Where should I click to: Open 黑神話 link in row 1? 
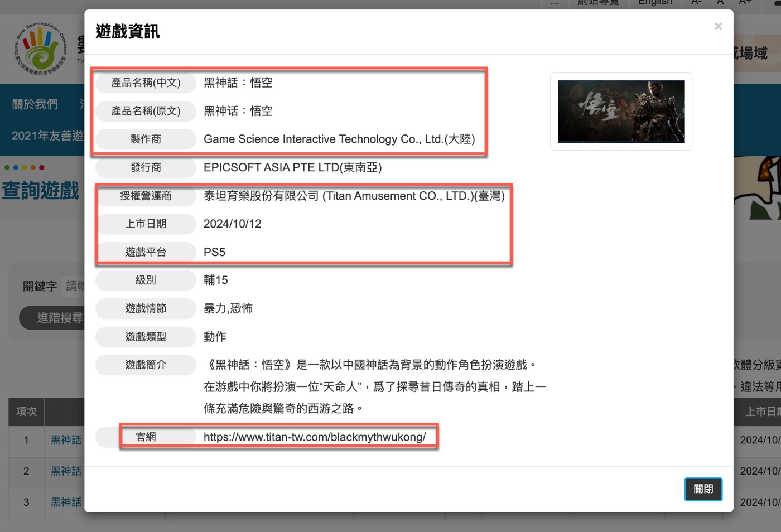(66, 440)
